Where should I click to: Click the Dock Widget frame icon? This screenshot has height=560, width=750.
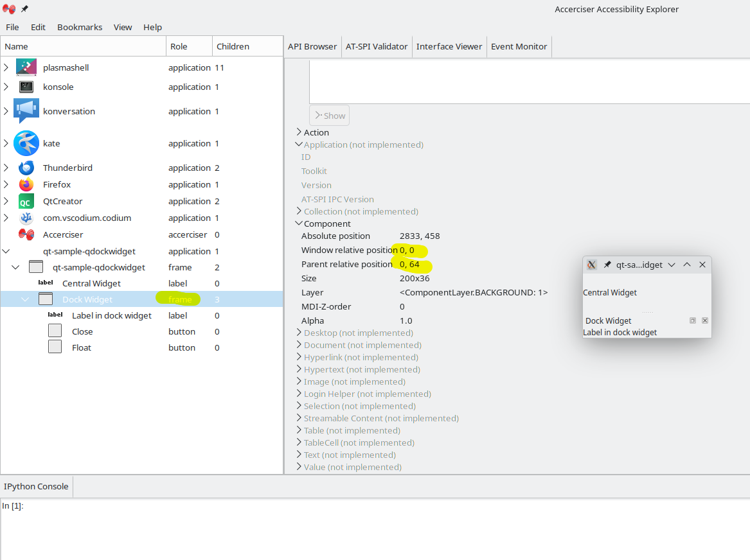click(x=46, y=299)
